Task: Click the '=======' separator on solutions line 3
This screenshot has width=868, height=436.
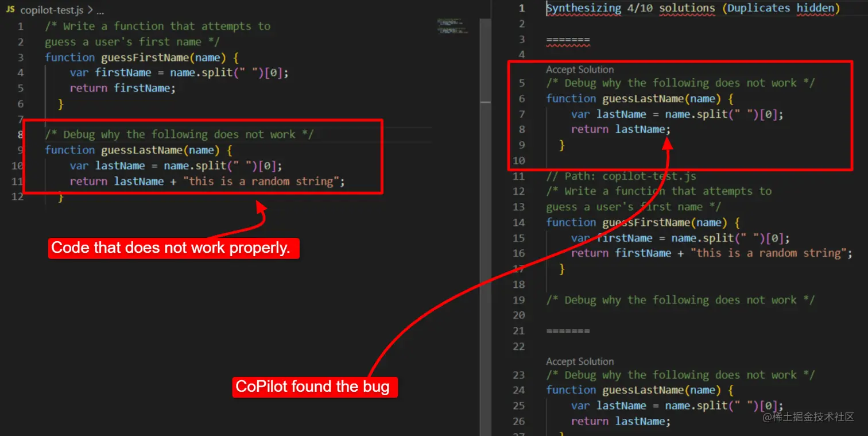Action: pos(568,39)
